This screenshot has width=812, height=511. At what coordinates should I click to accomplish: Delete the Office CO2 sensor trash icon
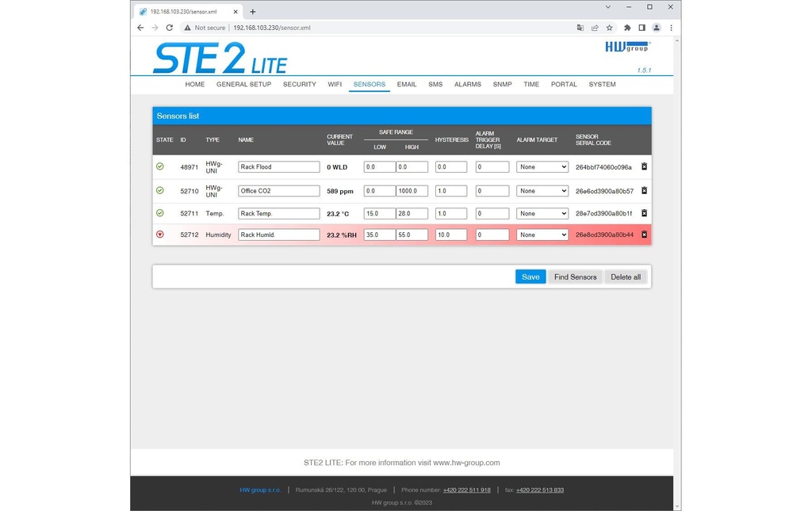(x=644, y=190)
